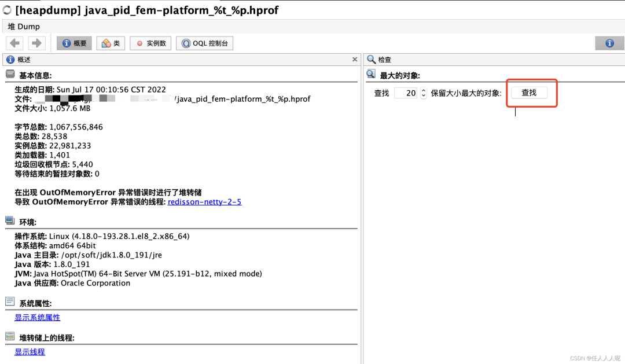This screenshot has height=364, width=625.
Task: Click the heapdump file title text
Action: click(146, 10)
